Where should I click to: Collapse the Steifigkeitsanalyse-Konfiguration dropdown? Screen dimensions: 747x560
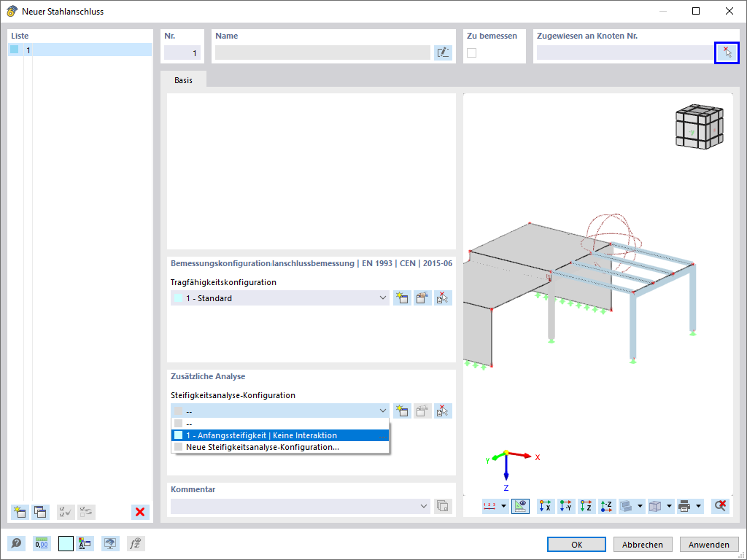click(382, 411)
